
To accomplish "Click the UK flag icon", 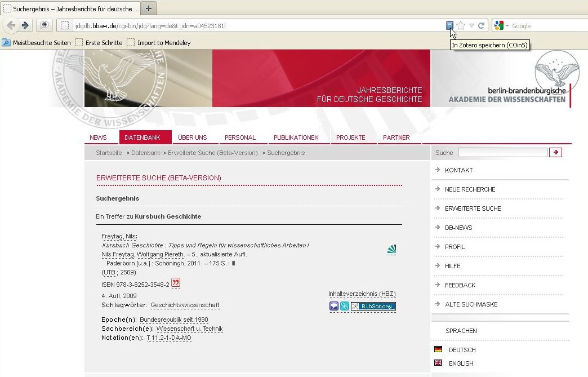I will (438, 363).
